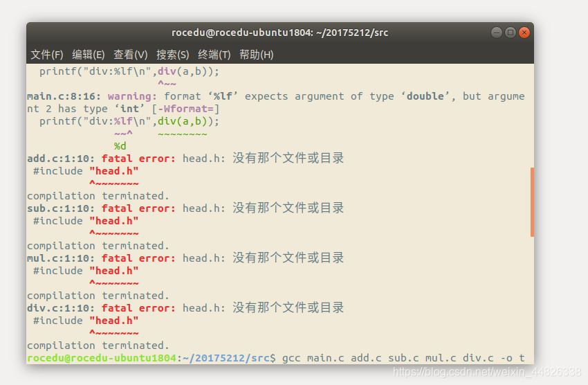Click the word 'warning:' in purple

pyautogui.click(x=132, y=96)
